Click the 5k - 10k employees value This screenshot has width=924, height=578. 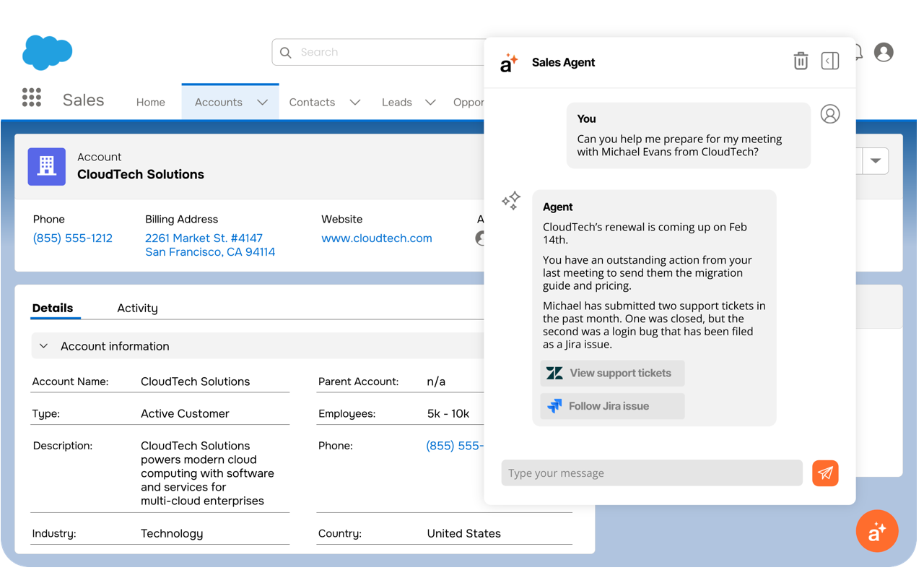(x=448, y=414)
